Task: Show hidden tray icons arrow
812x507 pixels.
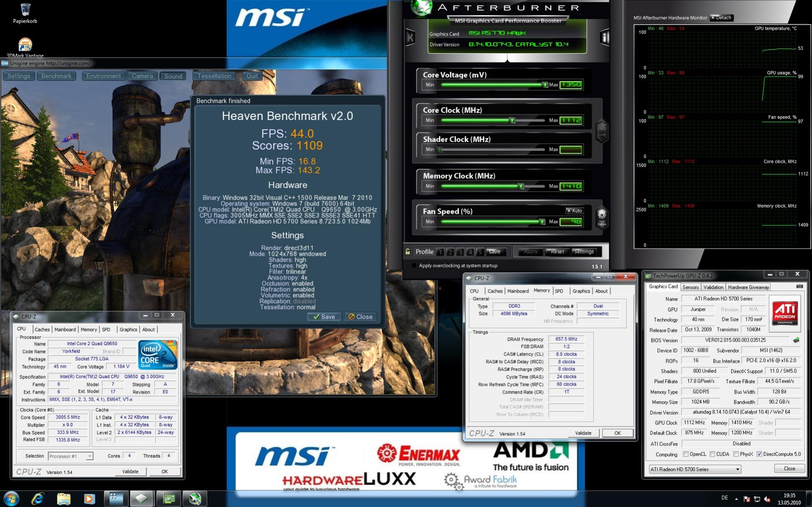Action: coord(736,499)
